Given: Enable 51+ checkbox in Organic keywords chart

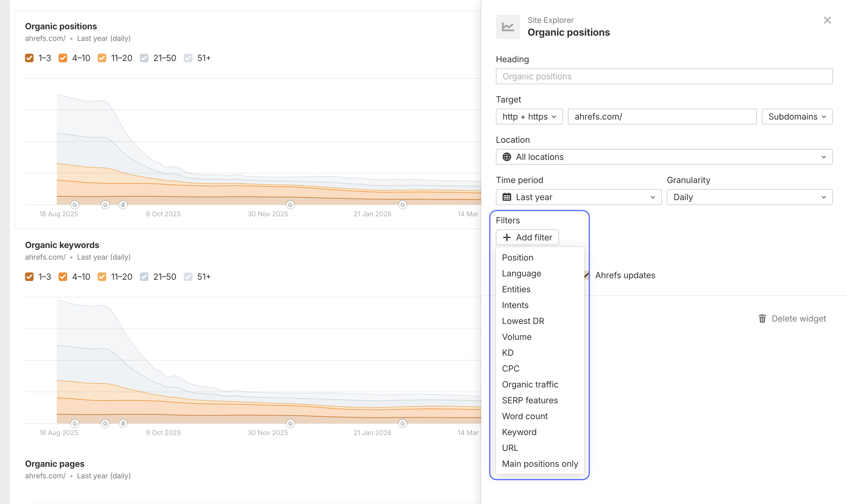Looking at the screenshot, I should click(x=188, y=277).
